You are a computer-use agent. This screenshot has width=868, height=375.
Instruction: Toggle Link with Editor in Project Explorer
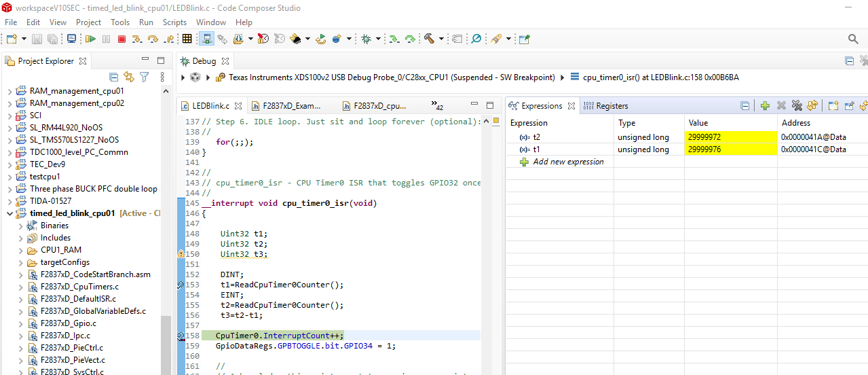point(128,77)
